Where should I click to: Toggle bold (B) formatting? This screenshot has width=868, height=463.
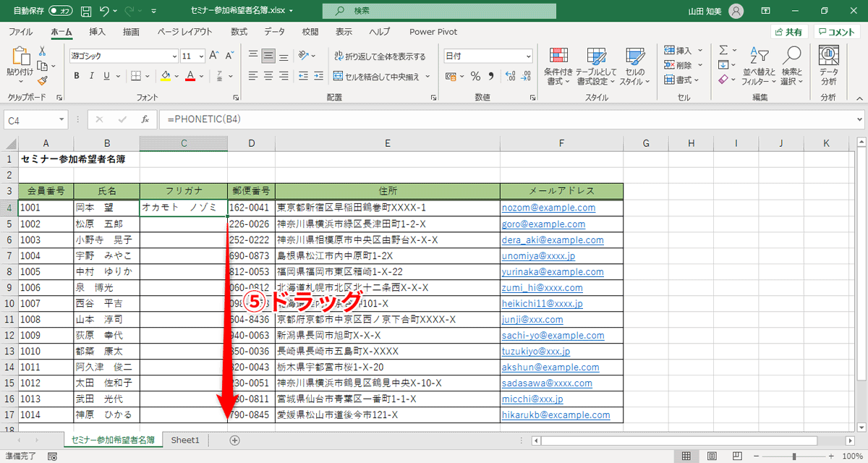click(x=77, y=75)
